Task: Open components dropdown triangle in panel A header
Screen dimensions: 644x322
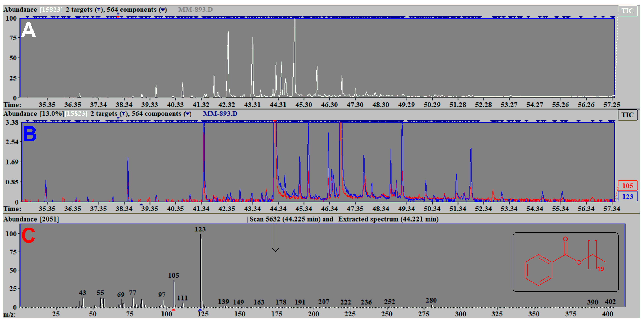Action: coord(163,10)
